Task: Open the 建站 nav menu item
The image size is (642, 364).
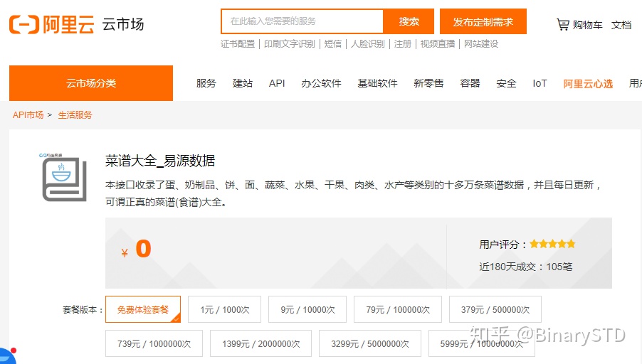Action: click(243, 83)
